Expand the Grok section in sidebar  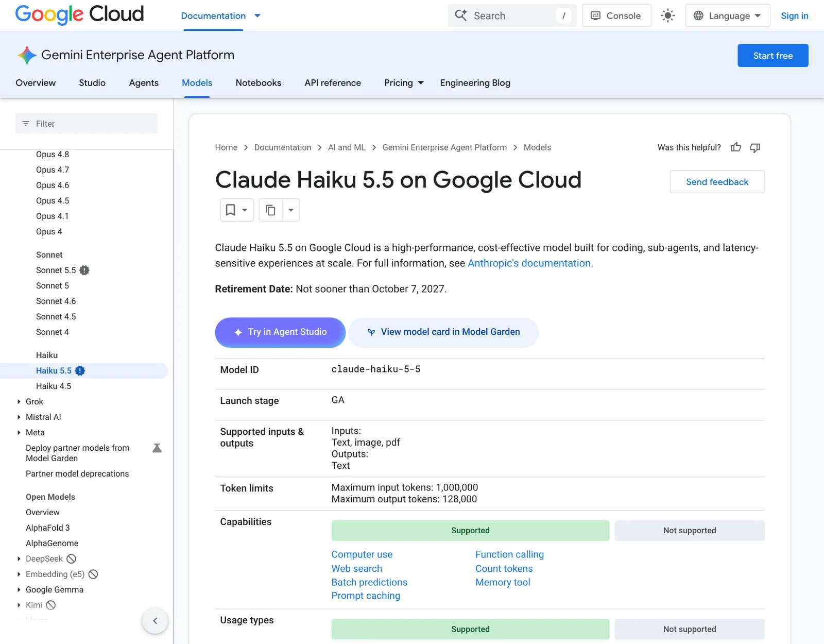(19, 401)
